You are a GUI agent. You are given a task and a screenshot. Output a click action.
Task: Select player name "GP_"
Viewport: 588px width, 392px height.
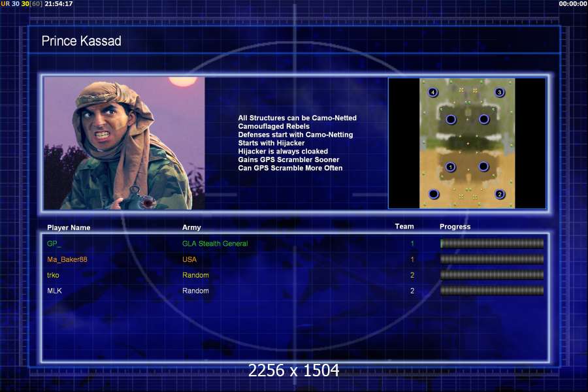point(54,244)
